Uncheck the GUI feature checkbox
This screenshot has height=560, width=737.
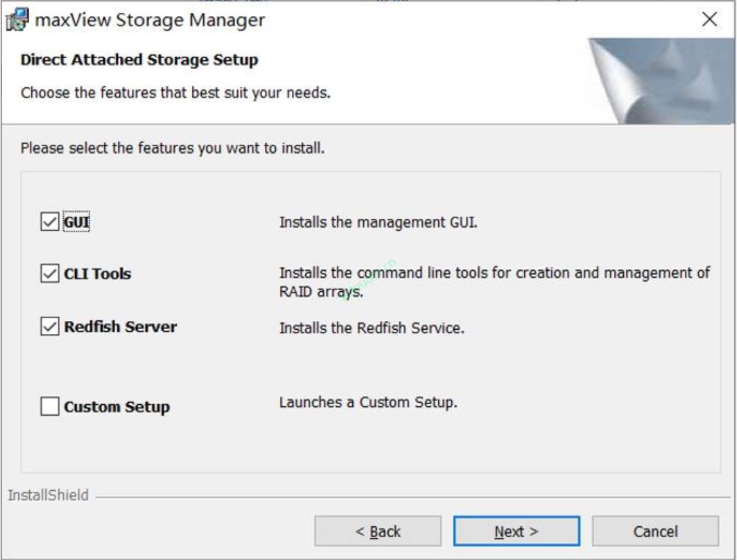point(49,221)
